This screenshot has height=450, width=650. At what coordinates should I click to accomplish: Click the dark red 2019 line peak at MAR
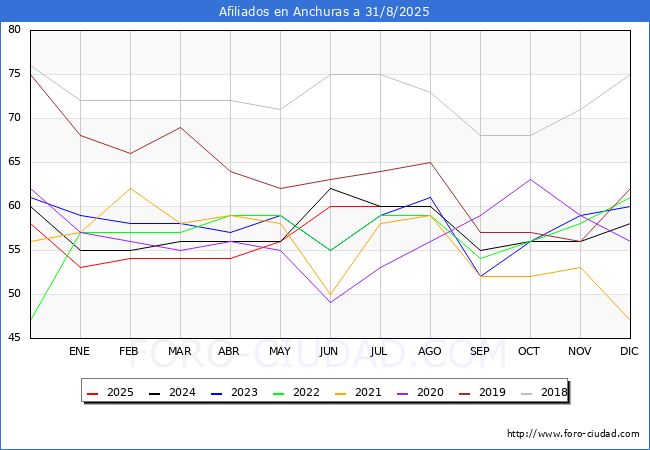click(x=180, y=127)
